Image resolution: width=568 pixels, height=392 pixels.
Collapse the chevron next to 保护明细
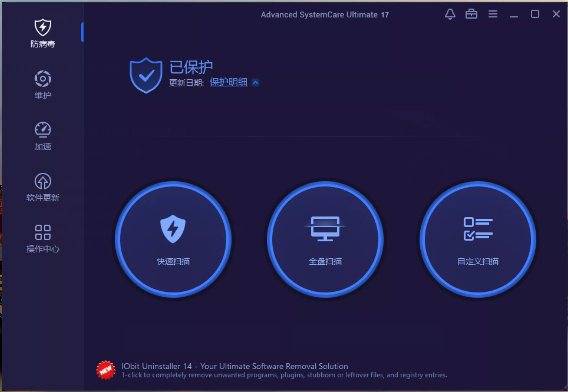pos(256,82)
